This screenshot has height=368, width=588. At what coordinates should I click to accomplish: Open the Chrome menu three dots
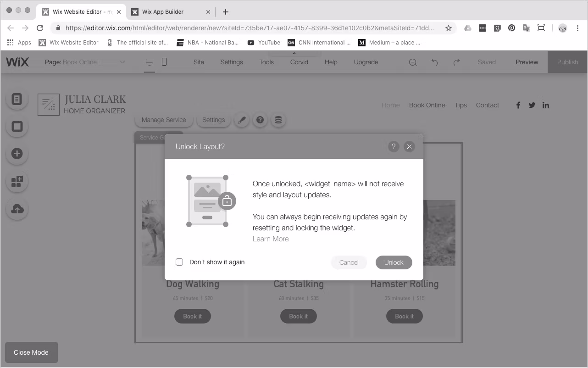coord(578,28)
